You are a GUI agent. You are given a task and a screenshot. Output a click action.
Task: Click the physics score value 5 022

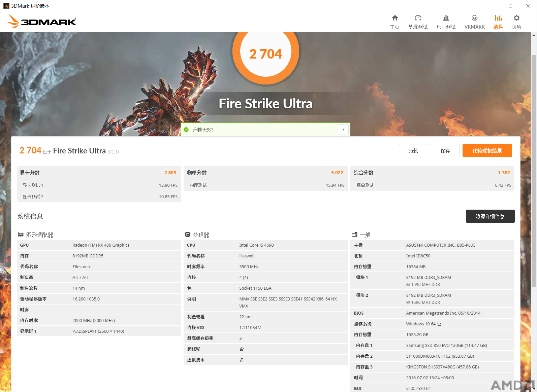click(x=337, y=173)
